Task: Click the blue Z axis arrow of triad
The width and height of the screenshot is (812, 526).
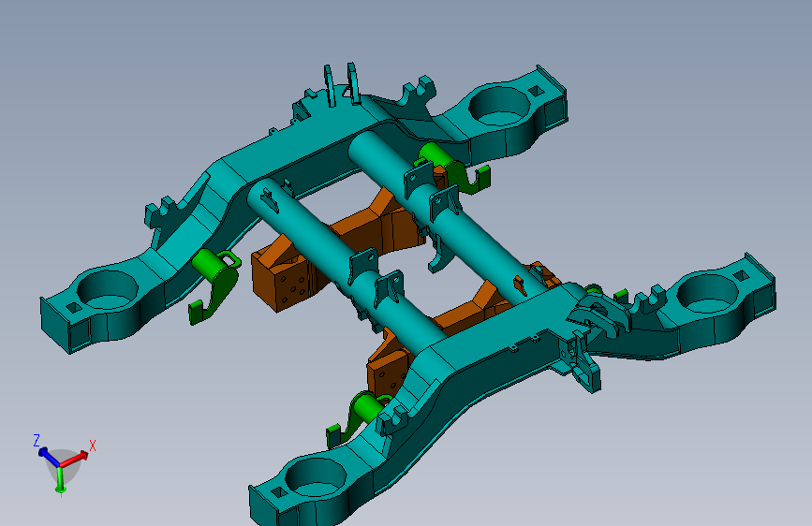Action: 50,457
